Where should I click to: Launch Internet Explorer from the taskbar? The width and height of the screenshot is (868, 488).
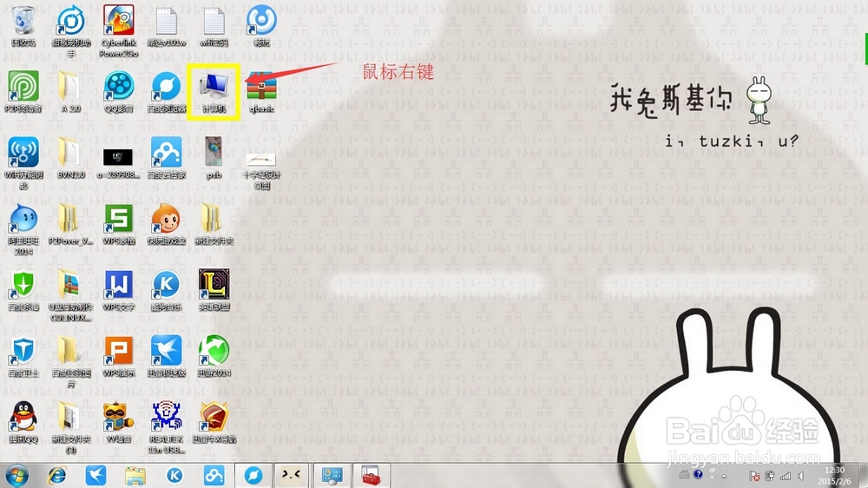(x=57, y=475)
